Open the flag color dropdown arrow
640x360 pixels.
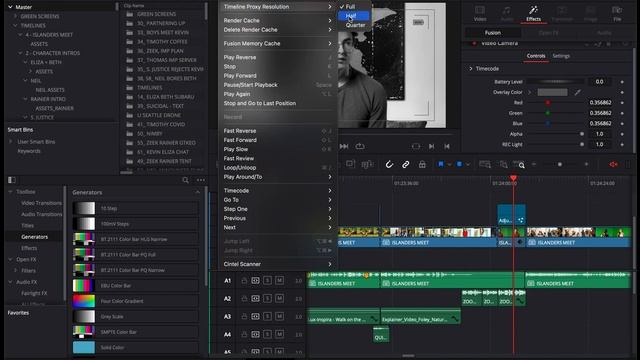point(449,164)
